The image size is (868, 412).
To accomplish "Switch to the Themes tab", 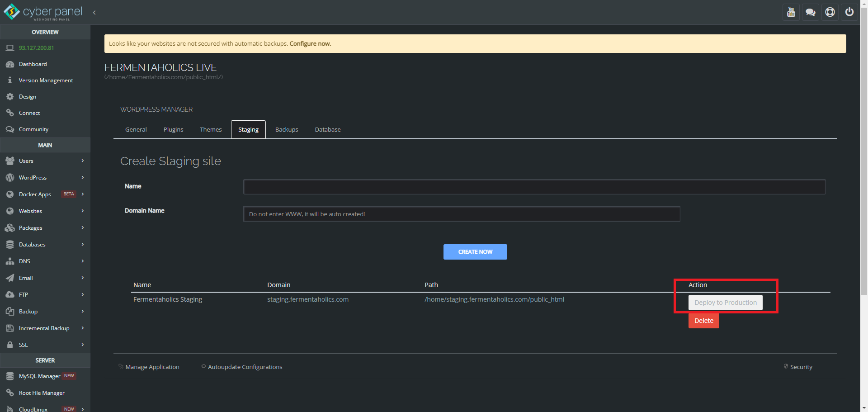I will pyautogui.click(x=211, y=129).
